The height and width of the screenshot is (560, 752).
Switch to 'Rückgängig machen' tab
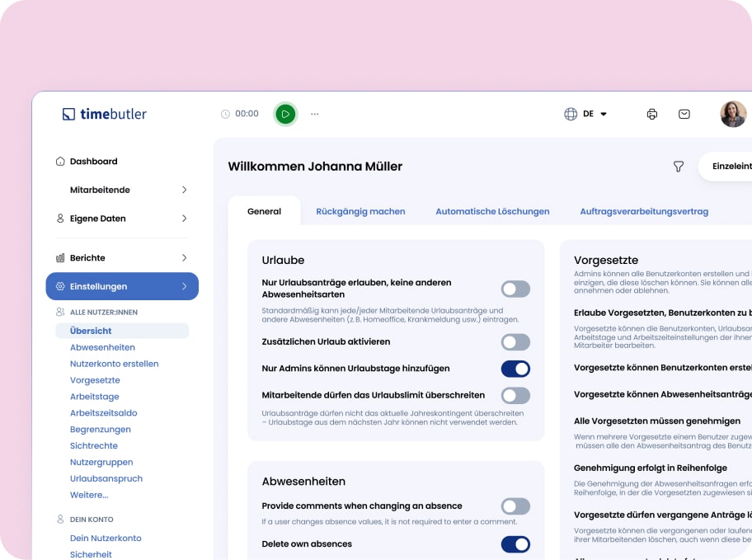pyautogui.click(x=360, y=211)
